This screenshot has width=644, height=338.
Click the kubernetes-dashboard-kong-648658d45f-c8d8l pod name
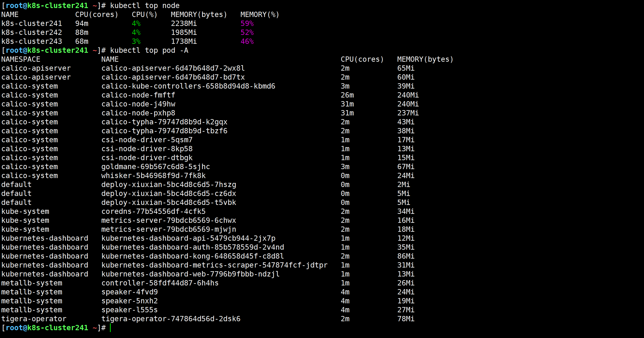pyautogui.click(x=192, y=256)
